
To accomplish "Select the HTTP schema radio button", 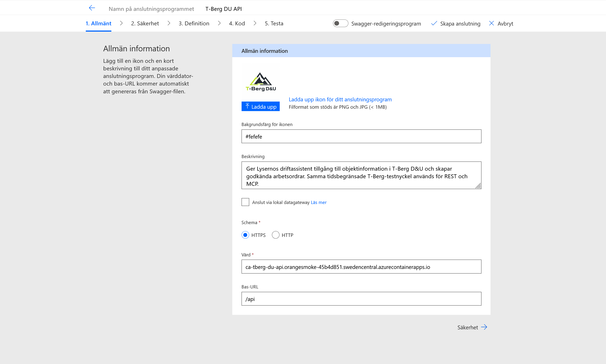I will coord(276,235).
